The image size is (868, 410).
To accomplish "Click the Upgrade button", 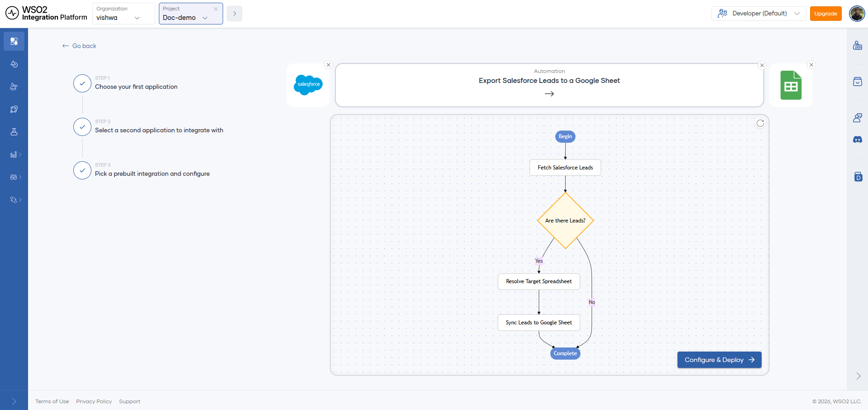I will coord(826,14).
